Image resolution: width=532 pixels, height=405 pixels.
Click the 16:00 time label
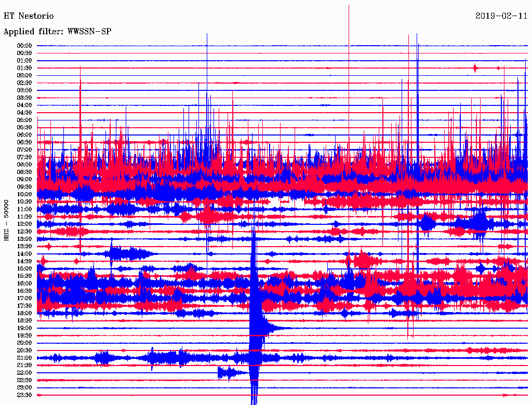tap(24, 283)
